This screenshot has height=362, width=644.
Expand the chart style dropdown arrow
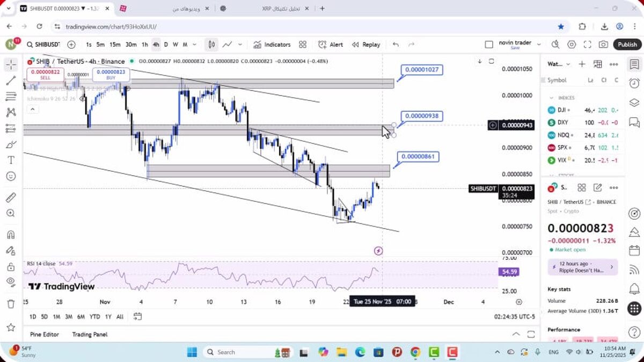point(240,45)
